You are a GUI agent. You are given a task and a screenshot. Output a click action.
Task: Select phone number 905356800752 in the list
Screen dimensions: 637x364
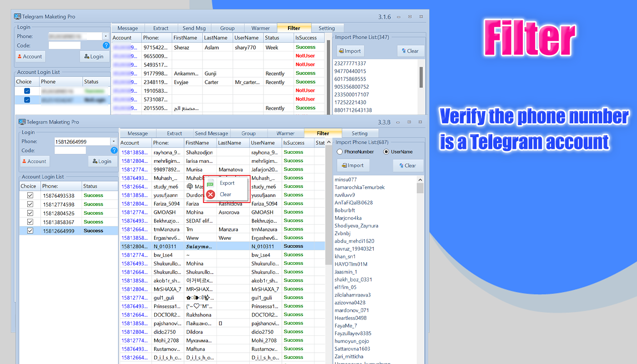(x=352, y=86)
